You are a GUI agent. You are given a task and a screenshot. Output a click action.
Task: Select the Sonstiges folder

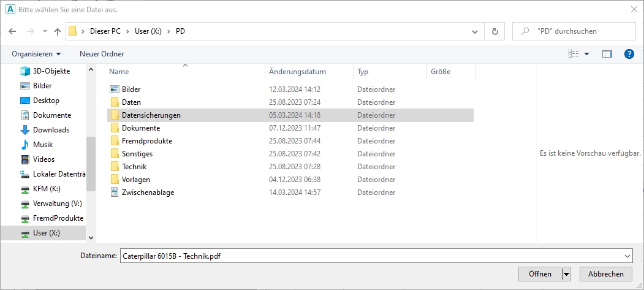tap(137, 154)
